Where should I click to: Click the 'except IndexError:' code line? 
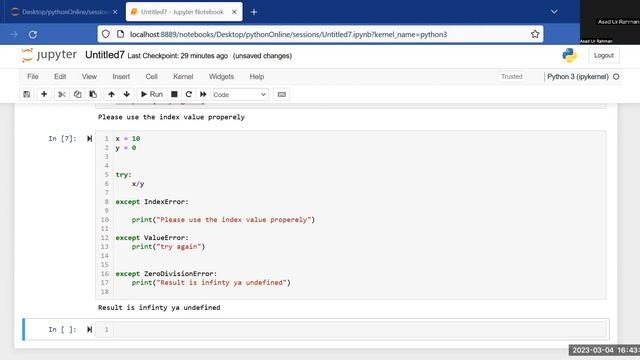(152, 202)
